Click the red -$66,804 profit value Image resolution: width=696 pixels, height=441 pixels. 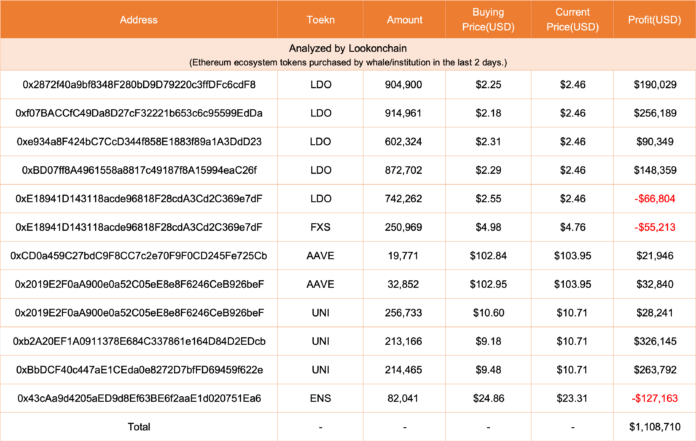[655, 199]
